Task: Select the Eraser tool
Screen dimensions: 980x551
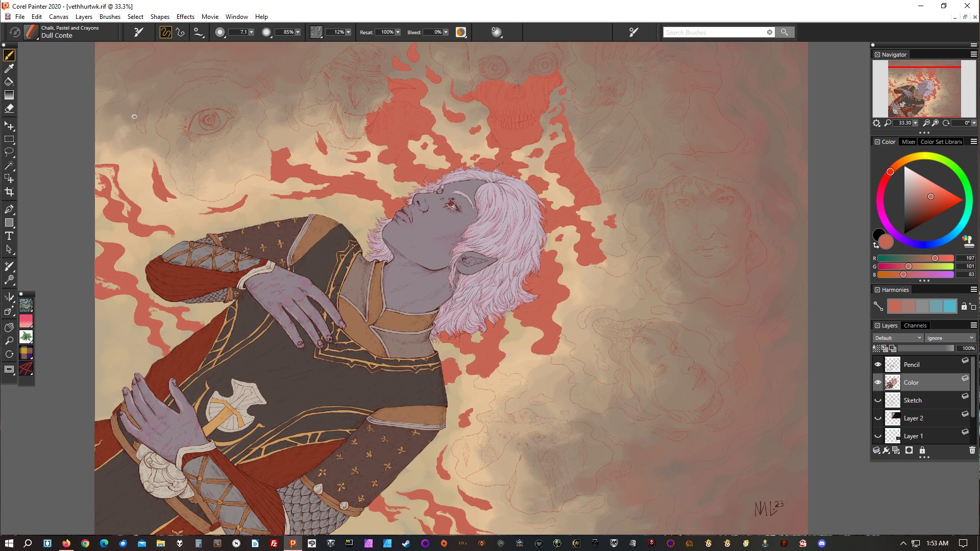Action: click(9, 109)
